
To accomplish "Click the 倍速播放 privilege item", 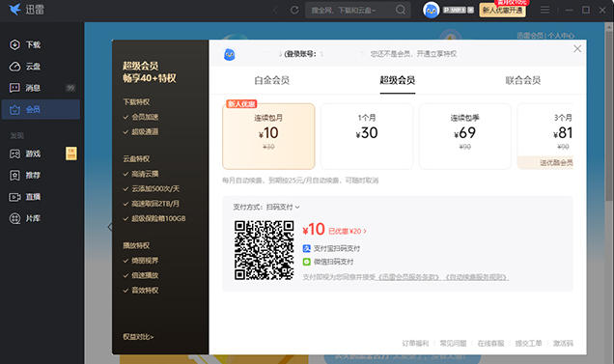I will pos(145,275).
